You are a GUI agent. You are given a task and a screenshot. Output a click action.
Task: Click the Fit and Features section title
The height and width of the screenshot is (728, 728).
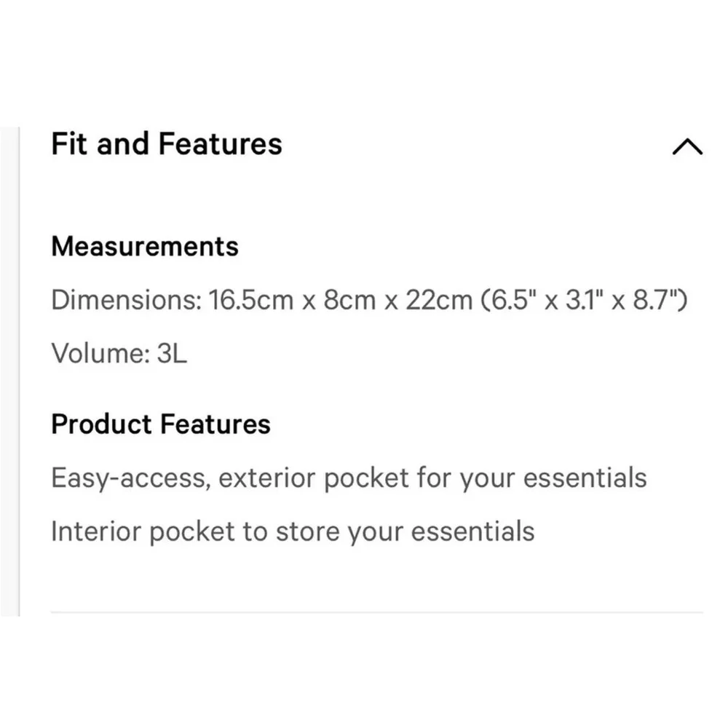pos(166,144)
